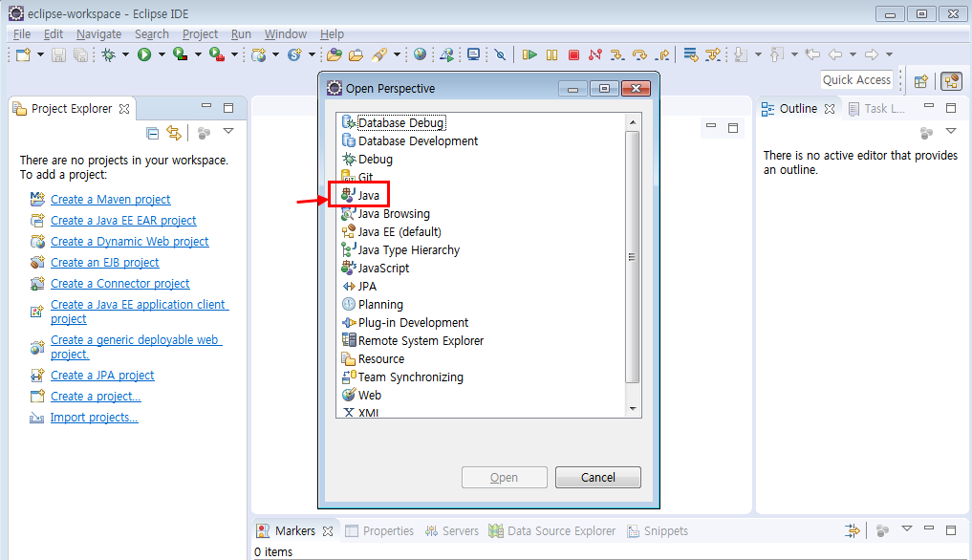The image size is (972, 560).
Task: Open dropdown next to Forward navigation arrow
Action: (x=889, y=54)
